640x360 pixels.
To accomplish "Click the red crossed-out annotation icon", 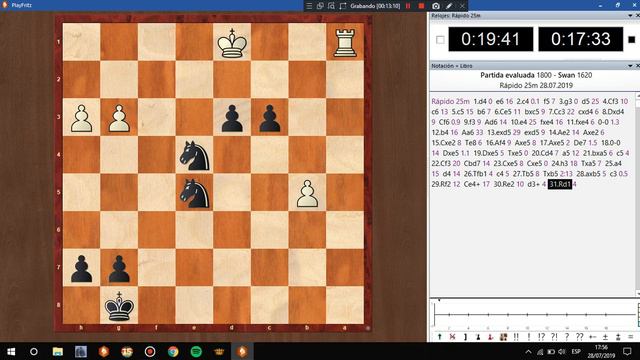I will pyautogui.click(x=452, y=337).
